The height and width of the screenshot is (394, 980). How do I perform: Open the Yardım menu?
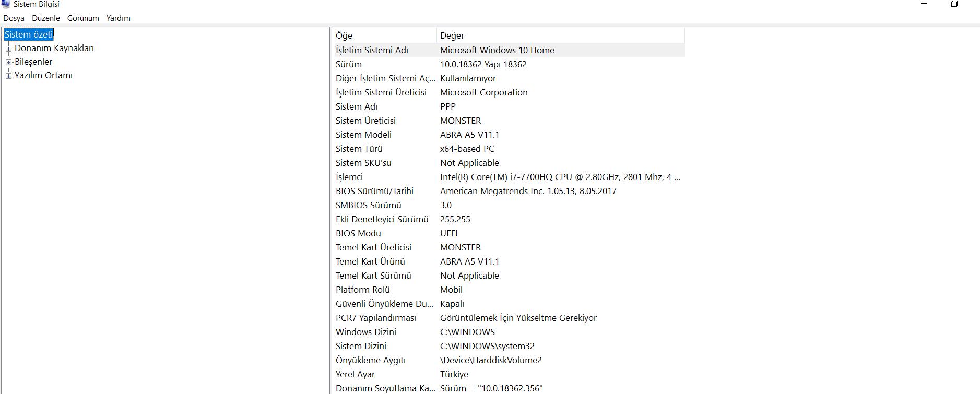(119, 18)
